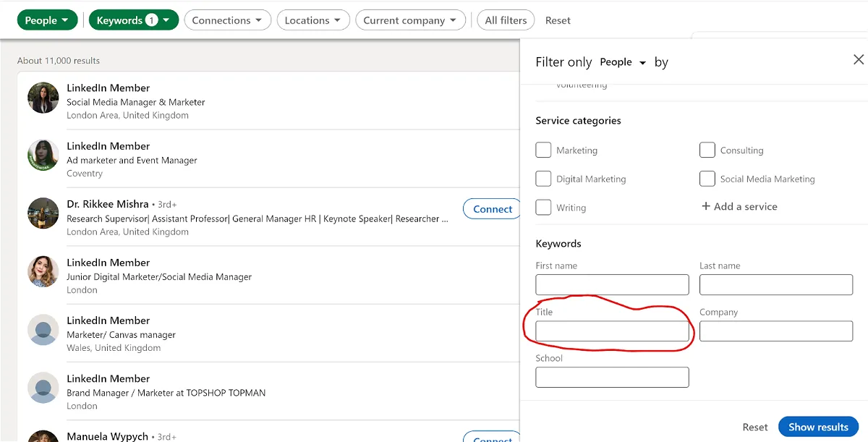The image size is (868, 442).
Task: Click 'Brand Manager / Marketer at TOPSHOP TOPMAN'
Action: (166, 393)
